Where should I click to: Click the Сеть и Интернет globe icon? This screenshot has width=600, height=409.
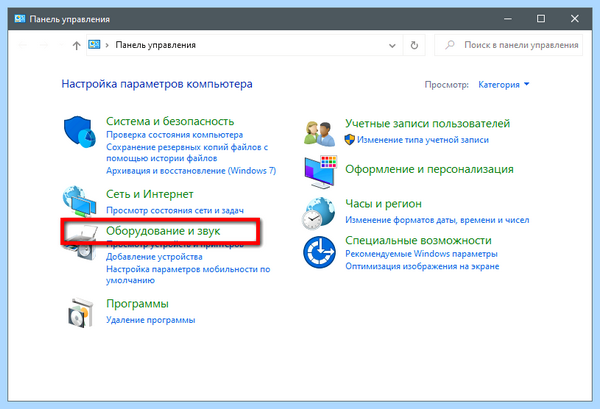pyautogui.click(x=80, y=201)
